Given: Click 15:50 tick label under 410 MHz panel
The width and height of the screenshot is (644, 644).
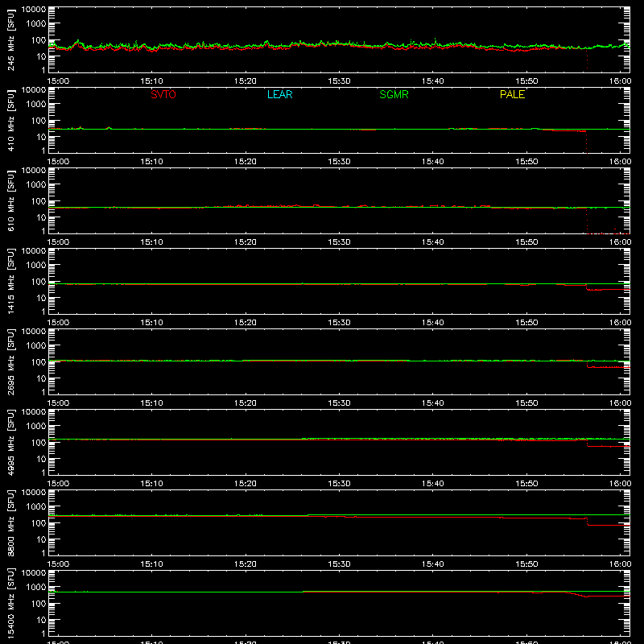Looking at the screenshot, I should coord(526,162).
